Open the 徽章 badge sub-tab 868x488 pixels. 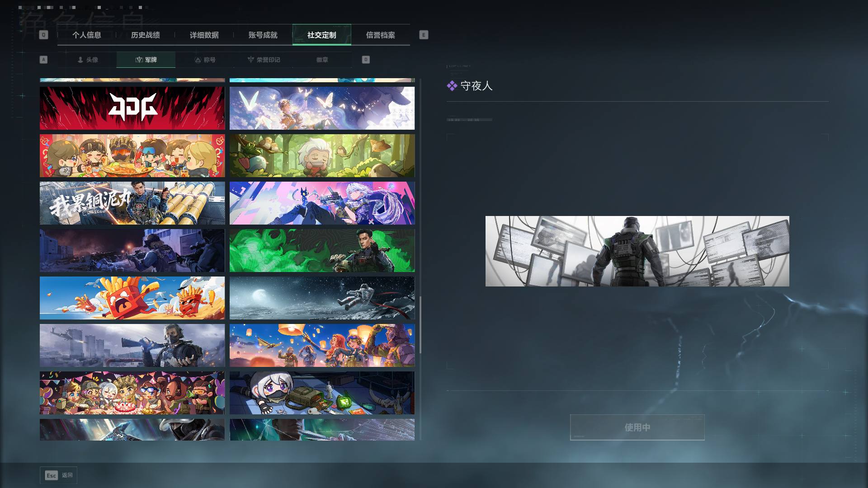pos(322,60)
